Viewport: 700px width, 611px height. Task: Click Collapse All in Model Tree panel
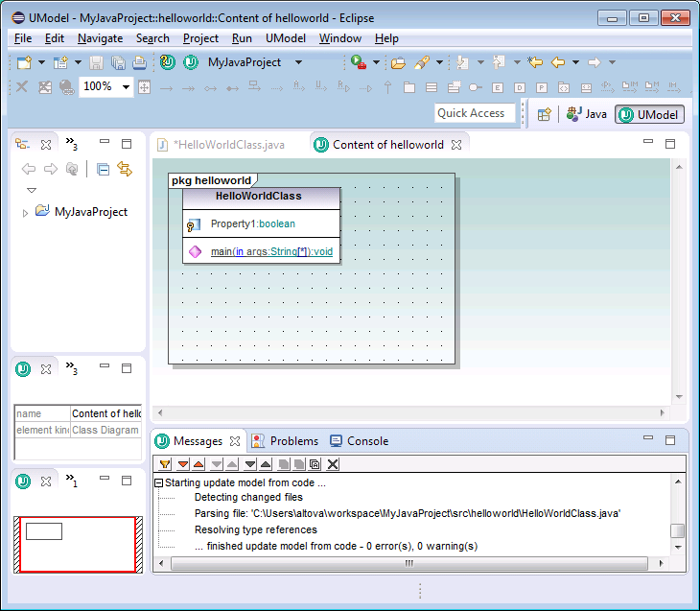click(x=104, y=169)
